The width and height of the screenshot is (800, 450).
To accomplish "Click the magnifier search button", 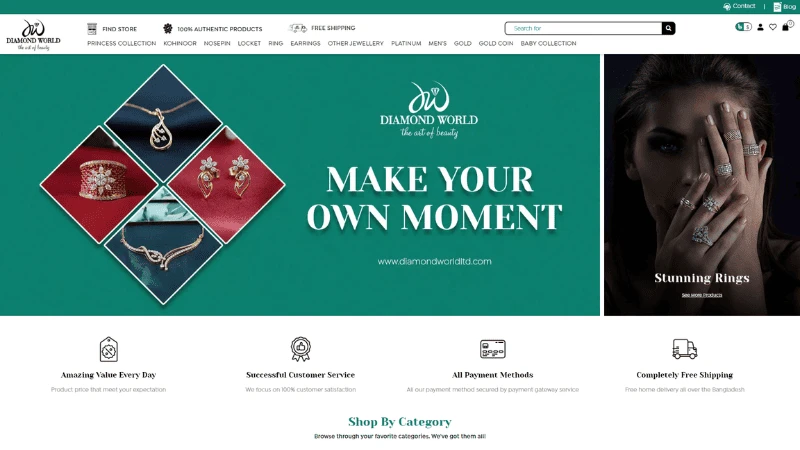I will click(x=668, y=29).
